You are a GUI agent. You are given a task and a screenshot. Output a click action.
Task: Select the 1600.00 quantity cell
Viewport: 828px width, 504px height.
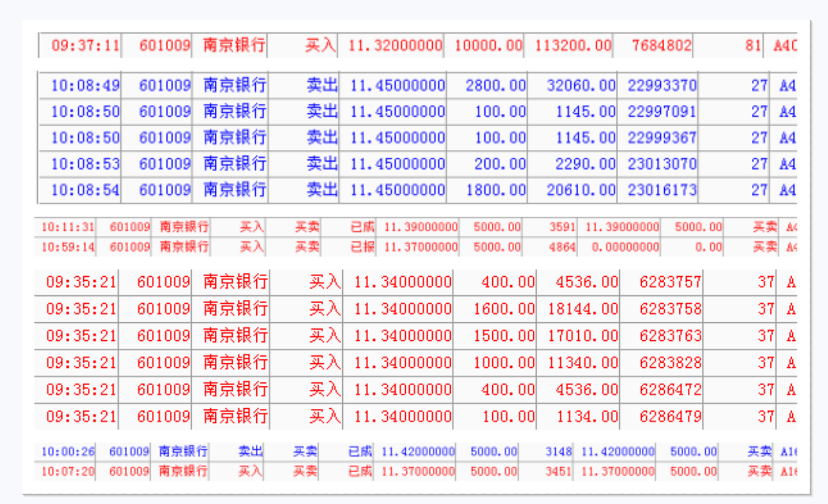504,308
